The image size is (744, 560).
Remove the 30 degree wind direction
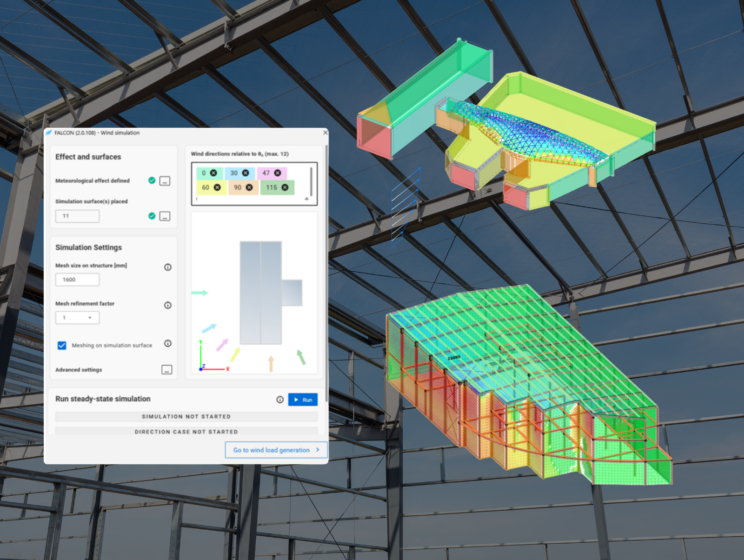point(246,173)
